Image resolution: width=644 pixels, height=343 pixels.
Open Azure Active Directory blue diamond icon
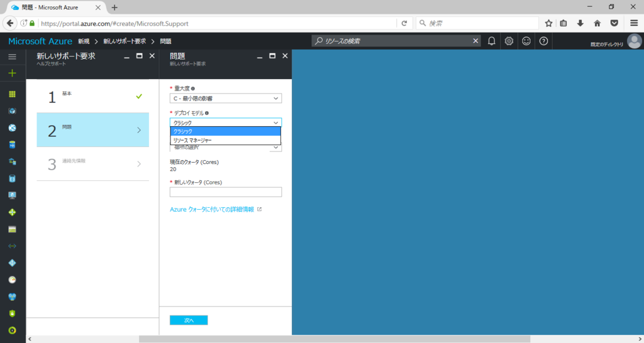pyautogui.click(x=13, y=263)
